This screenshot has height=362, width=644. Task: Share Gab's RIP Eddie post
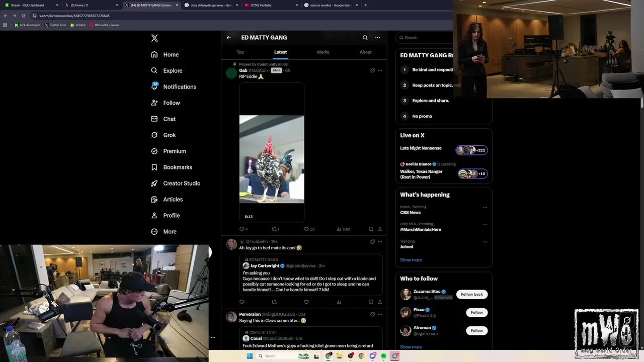[x=380, y=229]
